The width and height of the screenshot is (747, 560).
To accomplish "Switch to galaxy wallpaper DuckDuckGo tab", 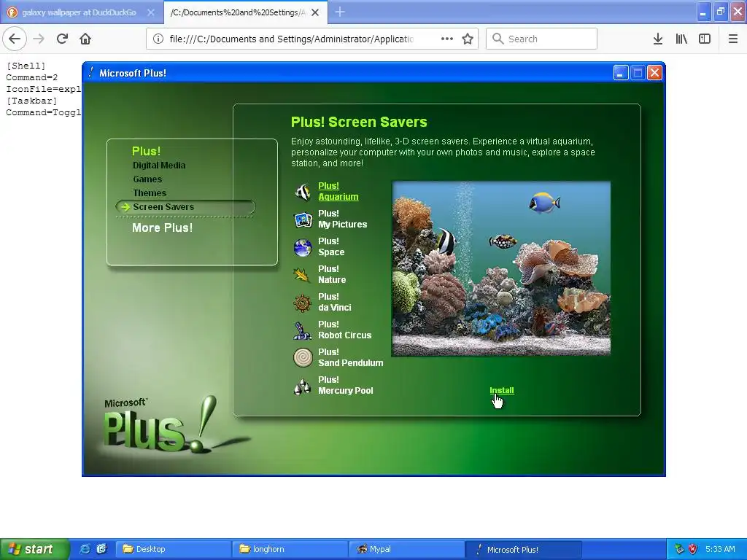I will [79, 12].
